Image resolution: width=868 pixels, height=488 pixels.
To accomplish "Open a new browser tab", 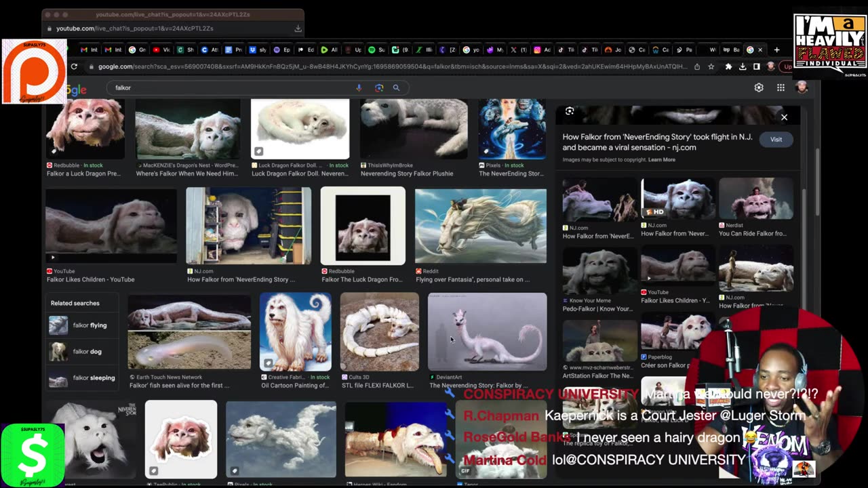I will point(776,49).
